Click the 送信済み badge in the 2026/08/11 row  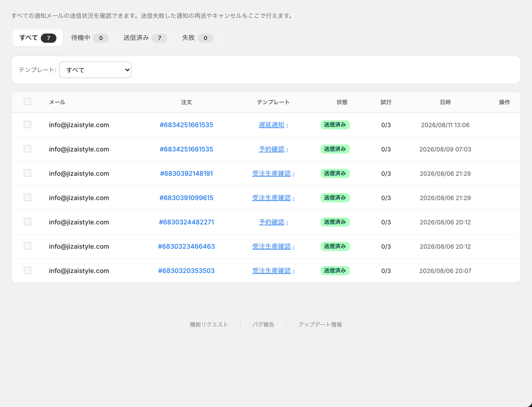click(x=335, y=125)
